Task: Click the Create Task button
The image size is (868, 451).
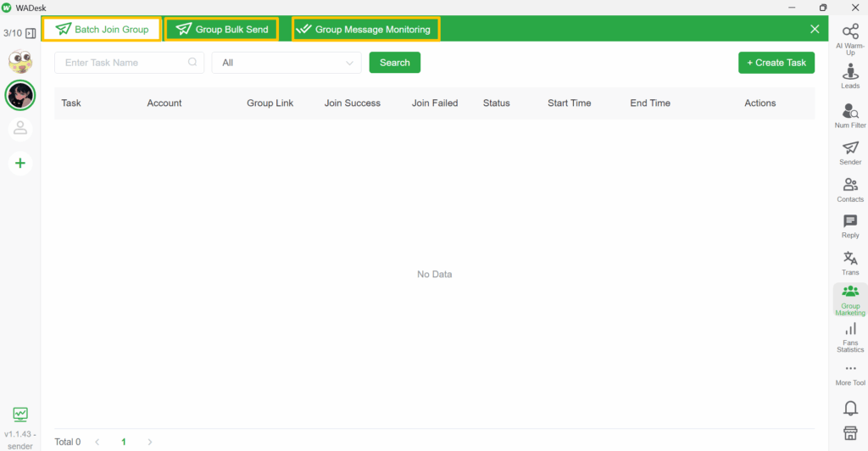Action: [776, 63]
